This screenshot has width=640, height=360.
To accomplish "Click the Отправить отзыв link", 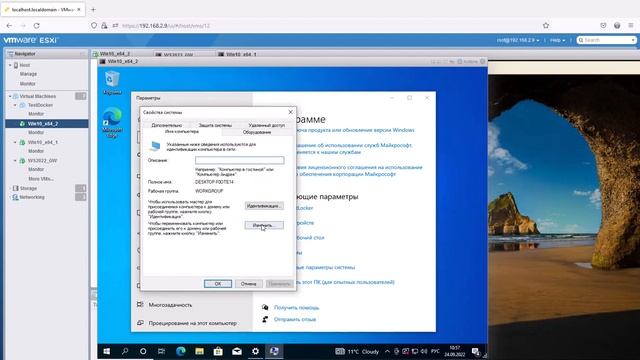I will (x=295, y=320).
